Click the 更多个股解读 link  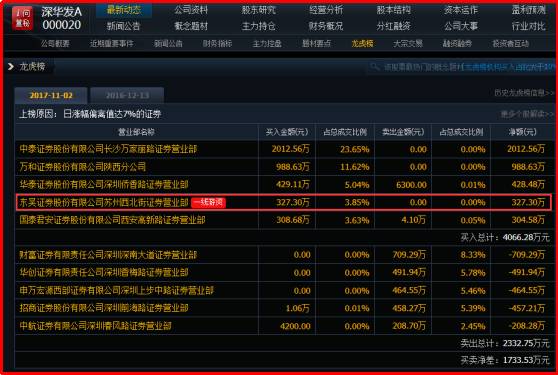pyautogui.click(x=527, y=114)
